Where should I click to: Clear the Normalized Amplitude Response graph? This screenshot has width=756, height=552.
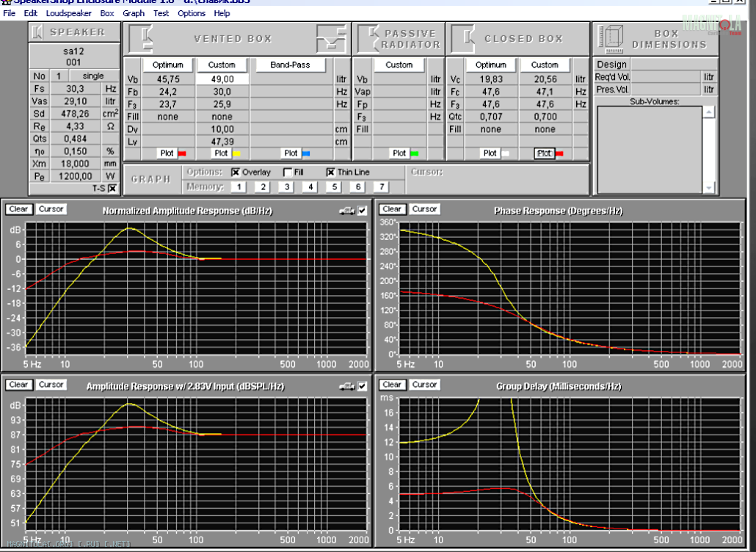[x=19, y=209]
